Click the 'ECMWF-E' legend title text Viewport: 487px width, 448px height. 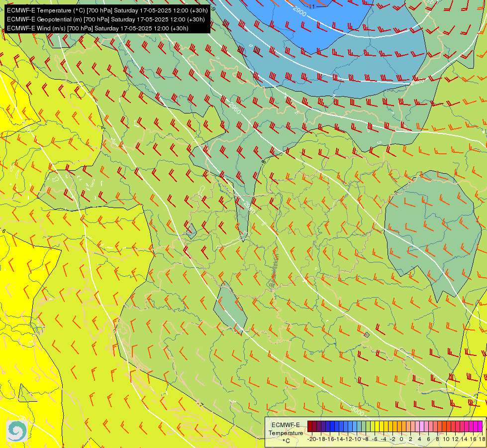286,425
